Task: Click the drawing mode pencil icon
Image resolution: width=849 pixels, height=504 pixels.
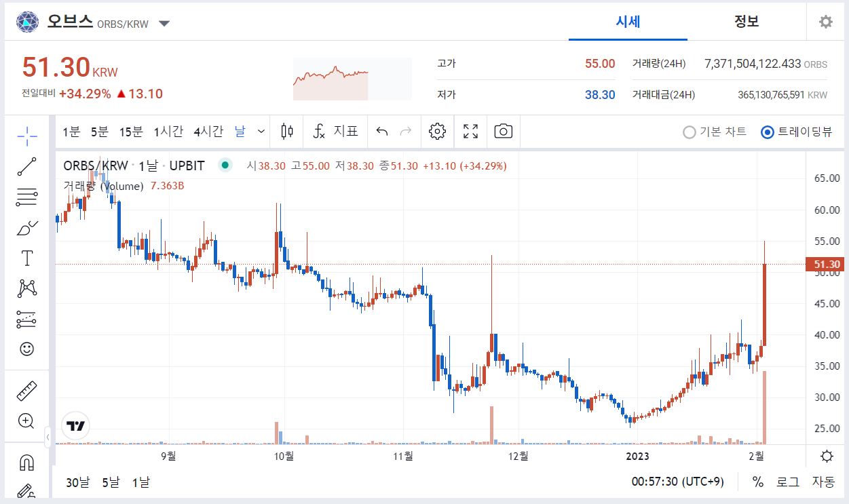Action: click(x=26, y=490)
